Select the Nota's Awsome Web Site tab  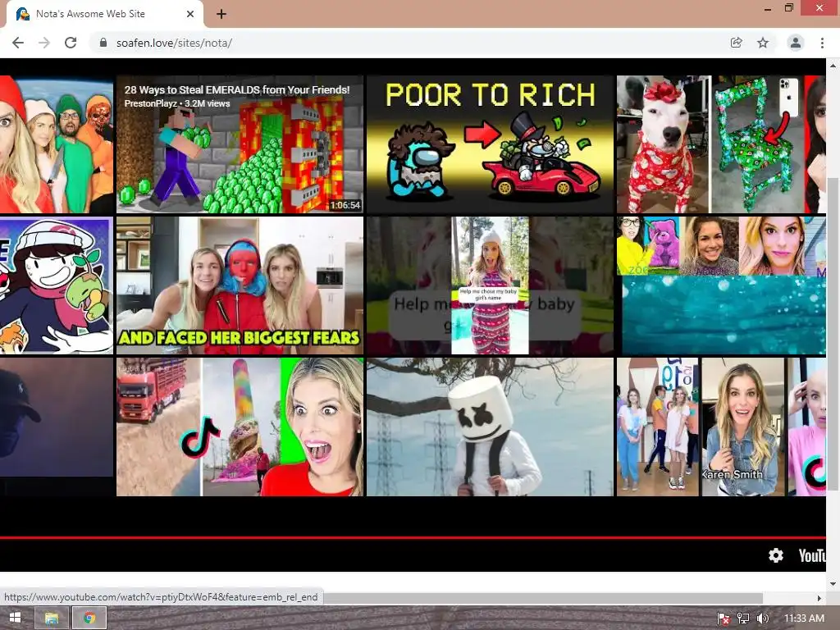104,14
